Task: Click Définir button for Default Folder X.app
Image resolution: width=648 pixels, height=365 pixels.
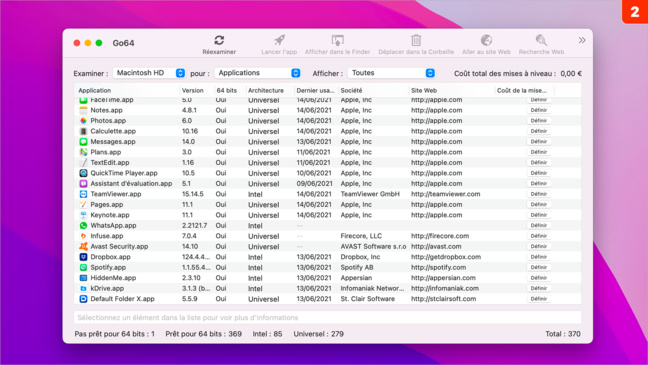Action: coord(539,298)
